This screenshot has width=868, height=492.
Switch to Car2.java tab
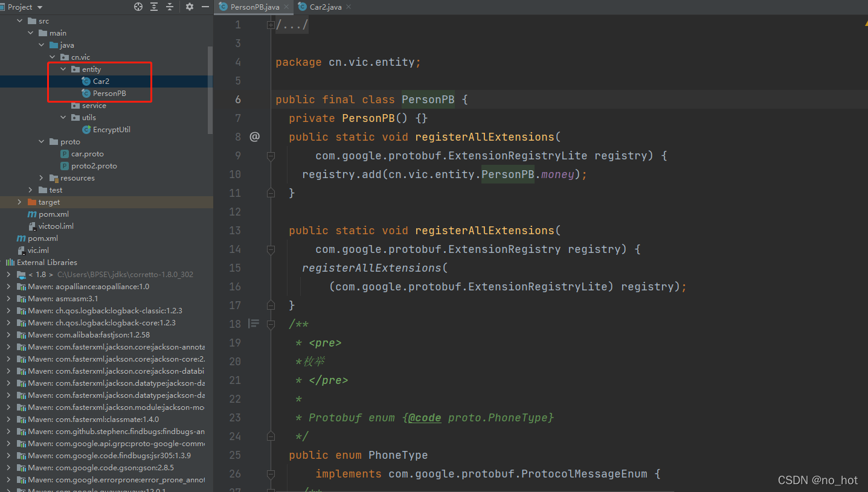[326, 7]
